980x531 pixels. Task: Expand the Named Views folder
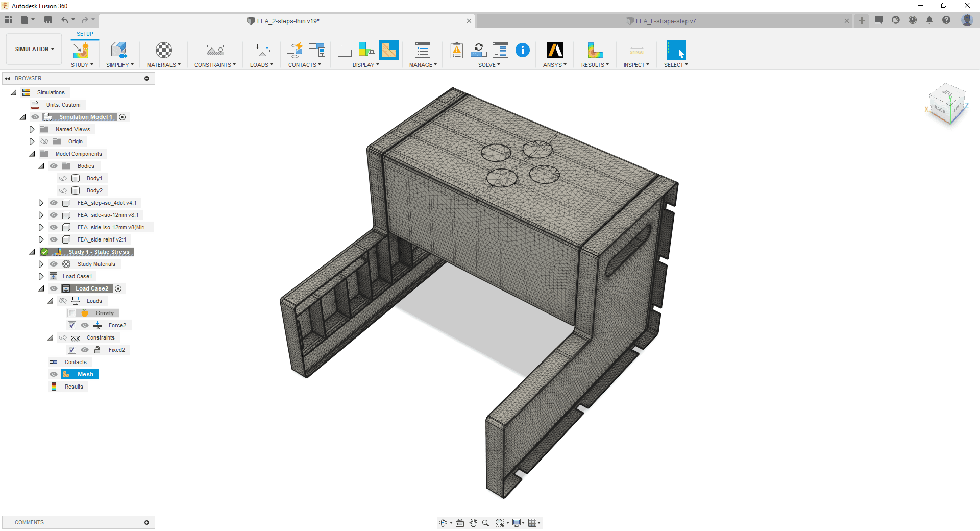coord(32,129)
